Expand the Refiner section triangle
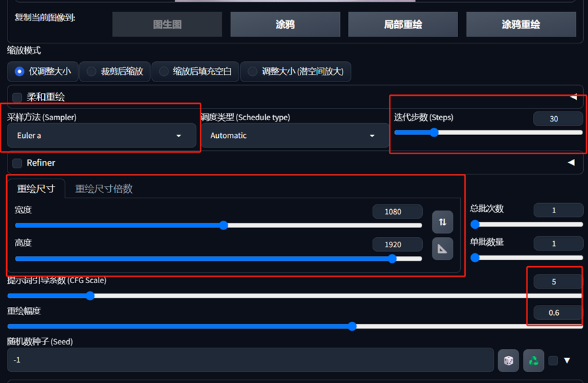The height and width of the screenshot is (383, 588). [x=571, y=163]
